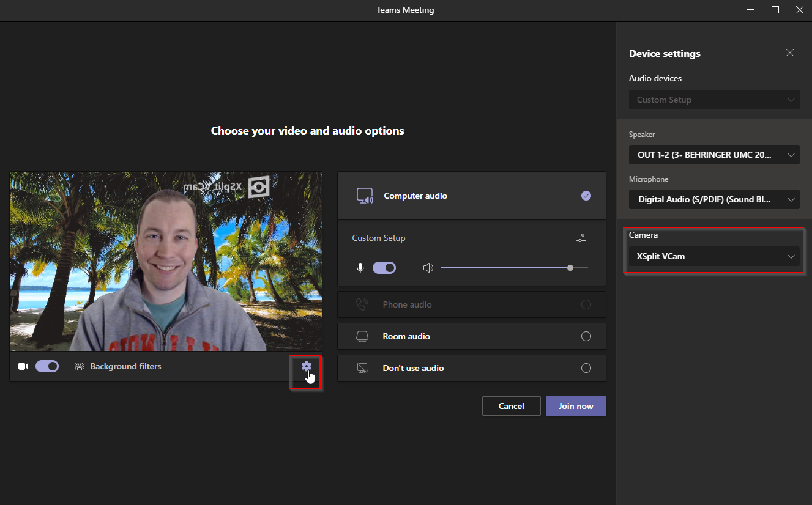Close the Device settings panel

(790, 53)
